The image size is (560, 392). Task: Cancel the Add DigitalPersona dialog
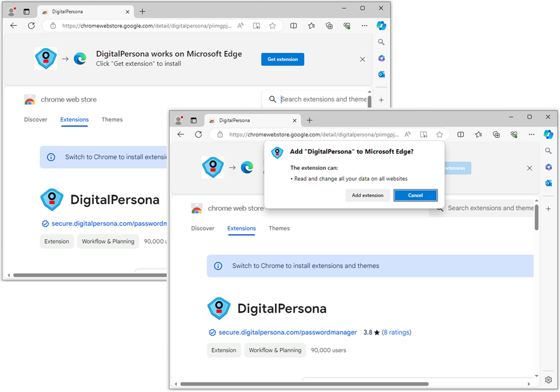[x=415, y=195]
